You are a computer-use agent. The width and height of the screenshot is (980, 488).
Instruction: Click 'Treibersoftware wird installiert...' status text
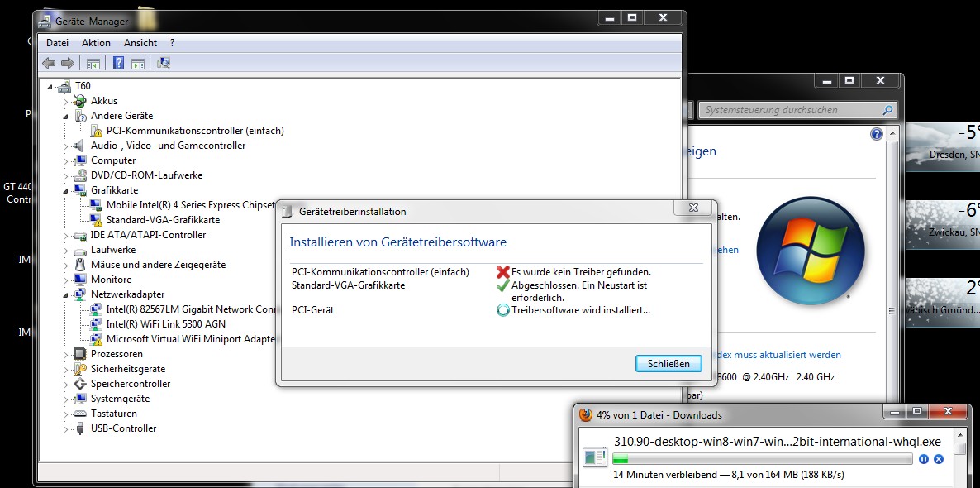click(x=581, y=309)
